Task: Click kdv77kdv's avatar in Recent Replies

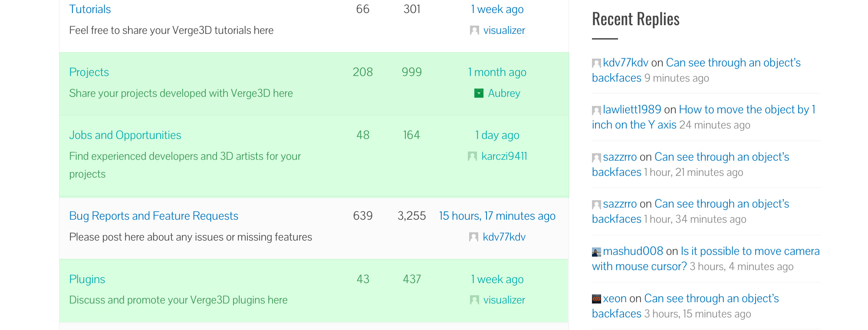Action: (x=596, y=63)
